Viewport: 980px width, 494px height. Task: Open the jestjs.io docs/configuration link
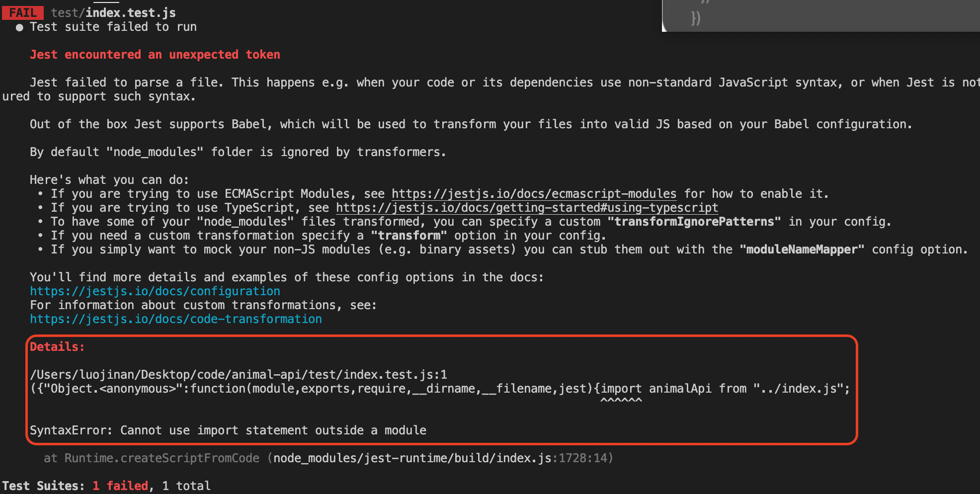point(155,291)
